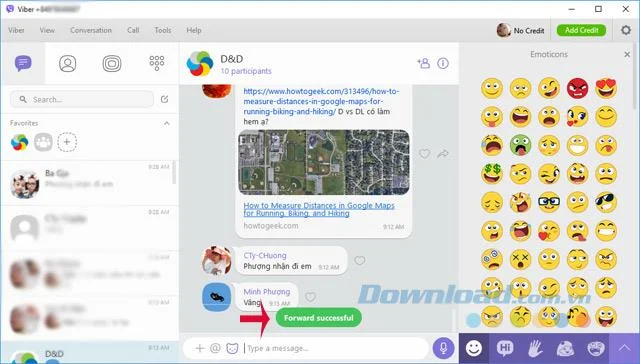Insert the angry red emoticon
Screen dimensions: 640x364
(x=578, y=88)
